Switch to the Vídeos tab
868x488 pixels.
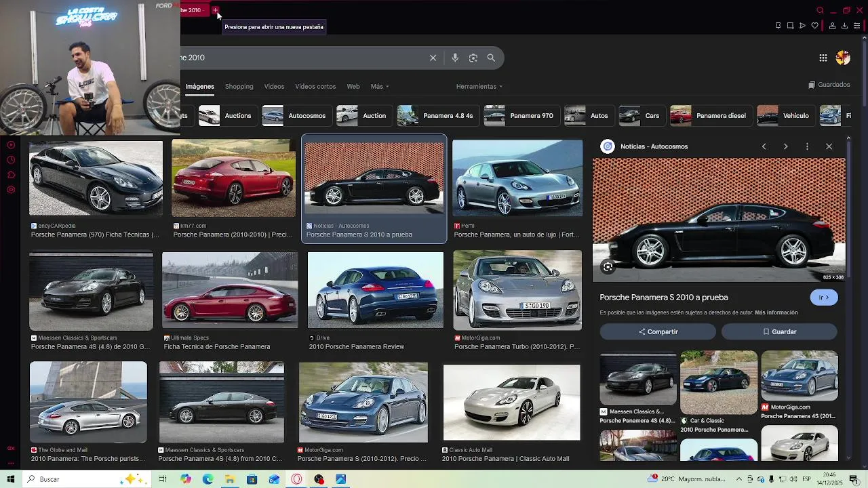(274, 87)
